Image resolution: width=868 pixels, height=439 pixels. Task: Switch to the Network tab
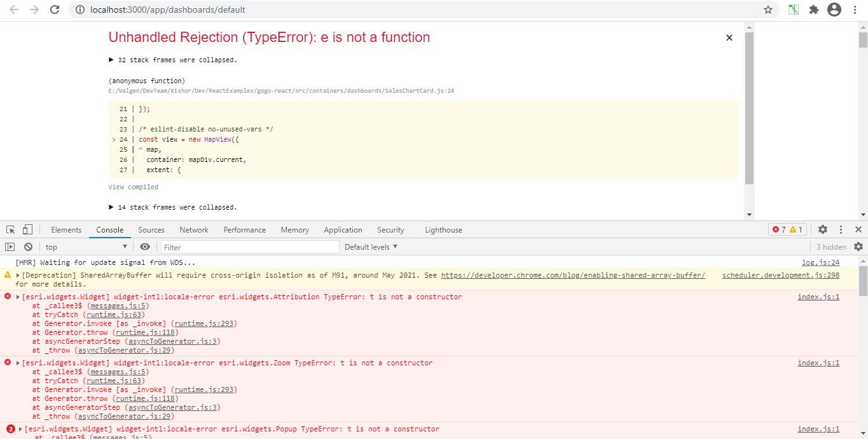[x=194, y=230]
